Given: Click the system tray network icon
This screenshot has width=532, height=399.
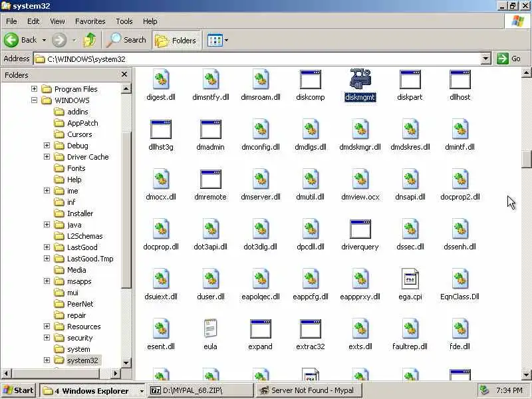Looking at the screenshot, I should pos(485,390).
